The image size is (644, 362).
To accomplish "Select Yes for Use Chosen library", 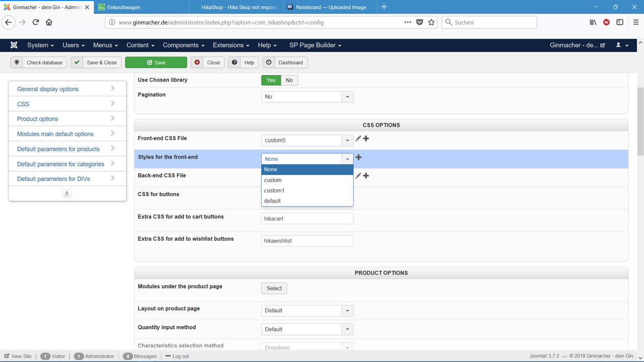I will pos(271,80).
